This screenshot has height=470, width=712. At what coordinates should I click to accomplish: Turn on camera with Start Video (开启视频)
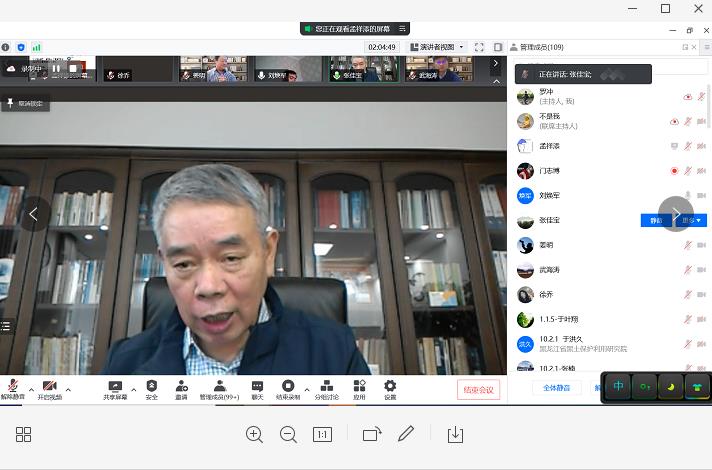49,386
